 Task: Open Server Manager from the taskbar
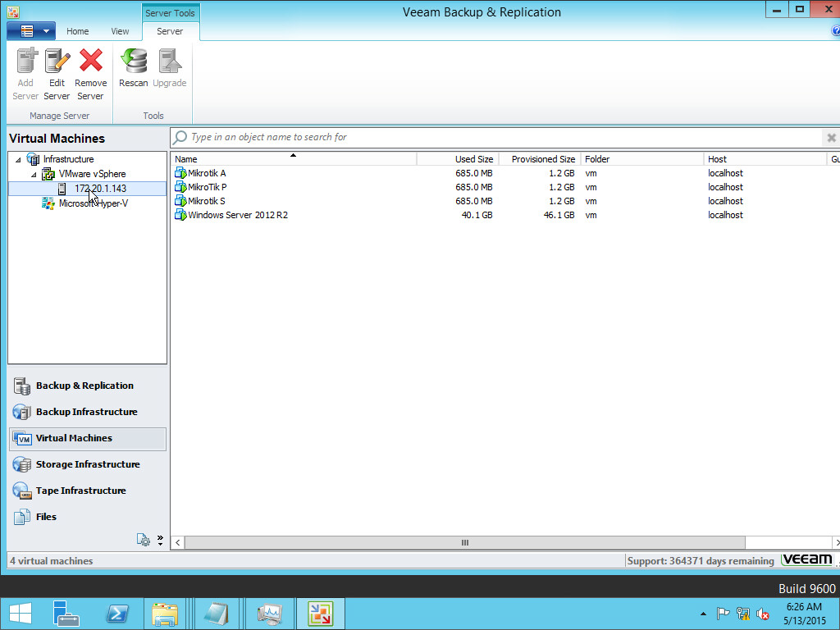point(66,614)
